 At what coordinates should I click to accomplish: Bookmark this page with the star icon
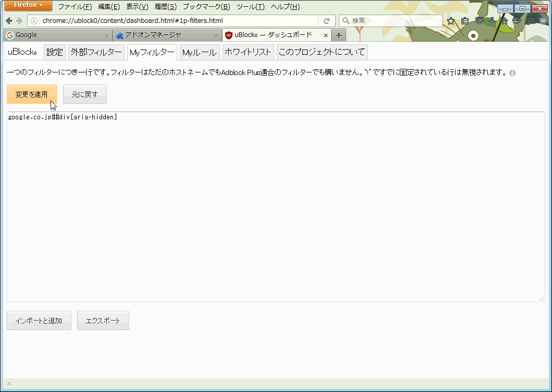click(x=450, y=21)
